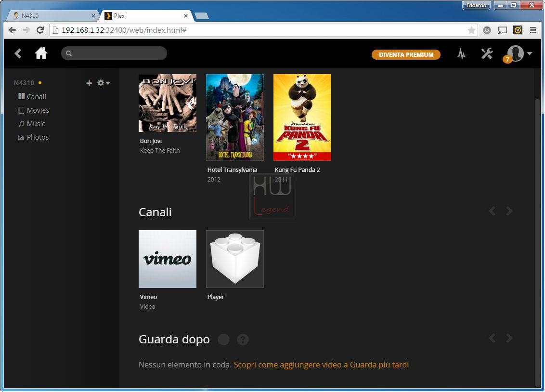Open Hotel Transylvania movie poster
This screenshot has width=545, height=392.
pyautogui.click(x=235, y=118)
